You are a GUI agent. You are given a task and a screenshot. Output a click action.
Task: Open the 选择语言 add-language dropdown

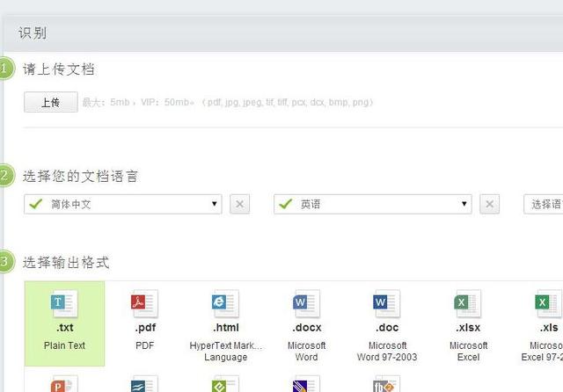click(544, 204)
